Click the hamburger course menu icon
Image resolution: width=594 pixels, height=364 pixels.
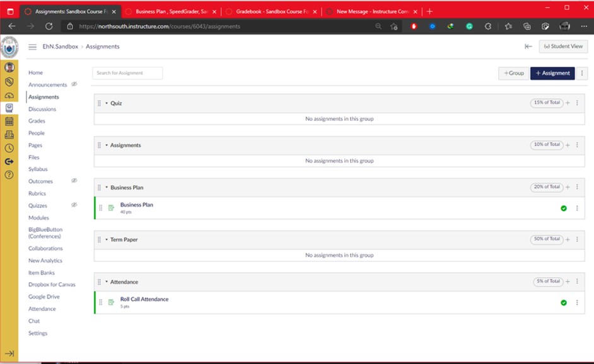[x=32, y=47]
